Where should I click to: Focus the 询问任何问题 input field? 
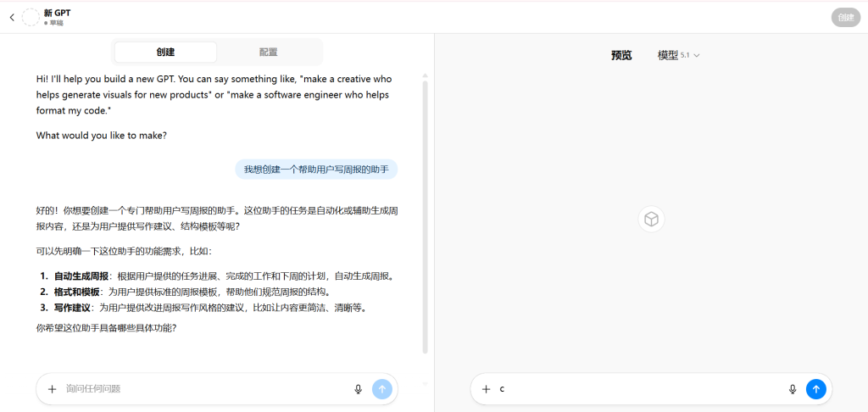(x=203, y=389)
